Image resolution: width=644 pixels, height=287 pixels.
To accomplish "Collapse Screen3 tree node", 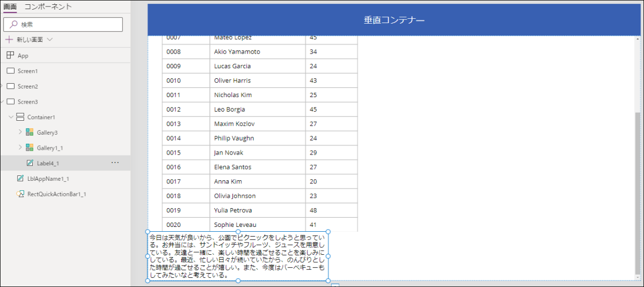I will tap(2, 101).
